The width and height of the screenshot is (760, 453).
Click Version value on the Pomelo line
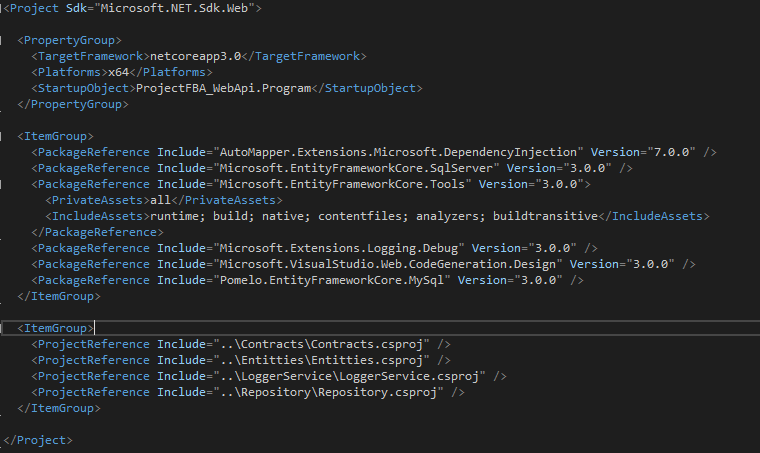[x=538, y=280]
